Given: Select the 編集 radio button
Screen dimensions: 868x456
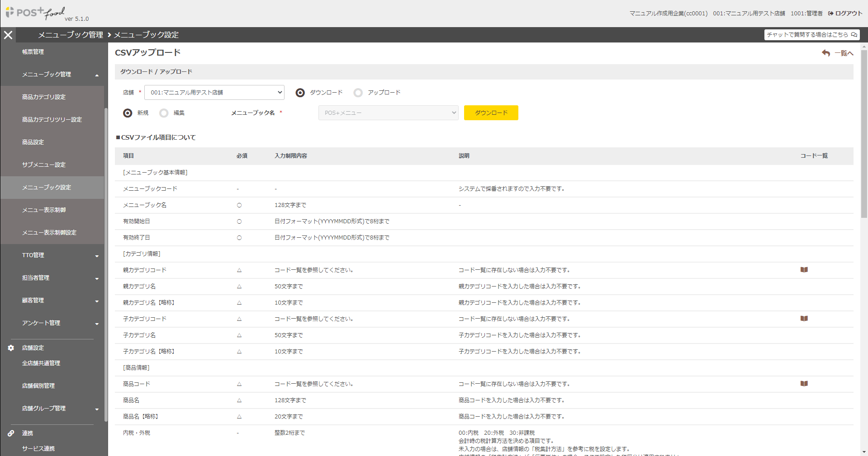Looking at the screenshot, I should click(x=164, y=113).
